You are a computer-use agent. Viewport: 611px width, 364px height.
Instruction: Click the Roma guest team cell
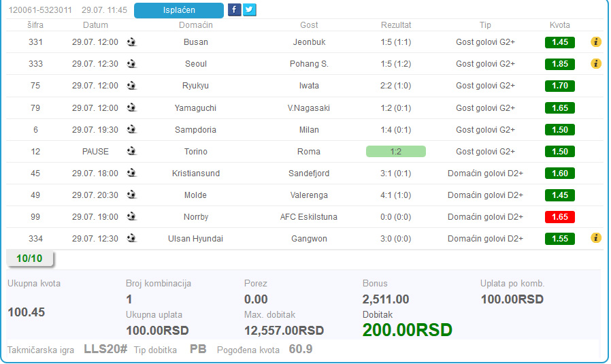[309, 152]
